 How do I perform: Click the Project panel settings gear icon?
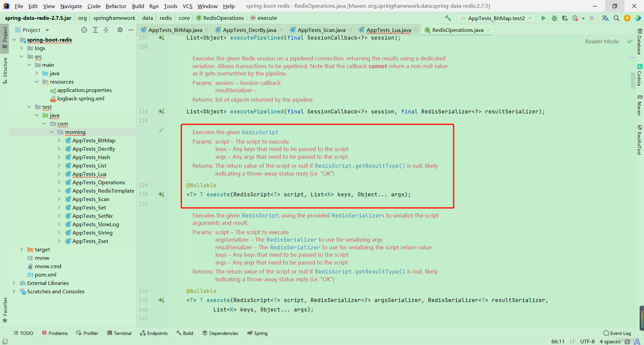point(120,30)
